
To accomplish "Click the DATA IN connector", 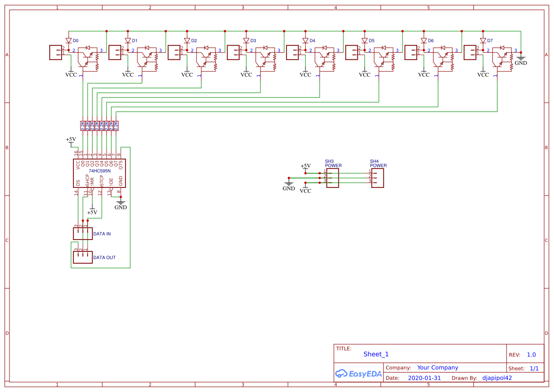I will (82, 233).
